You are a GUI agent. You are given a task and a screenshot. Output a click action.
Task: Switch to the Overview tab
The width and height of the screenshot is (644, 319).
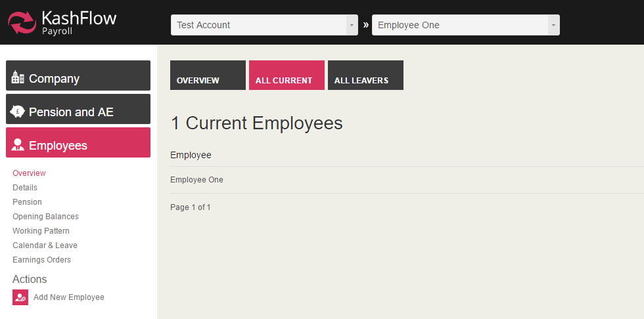tap(208, 75)
